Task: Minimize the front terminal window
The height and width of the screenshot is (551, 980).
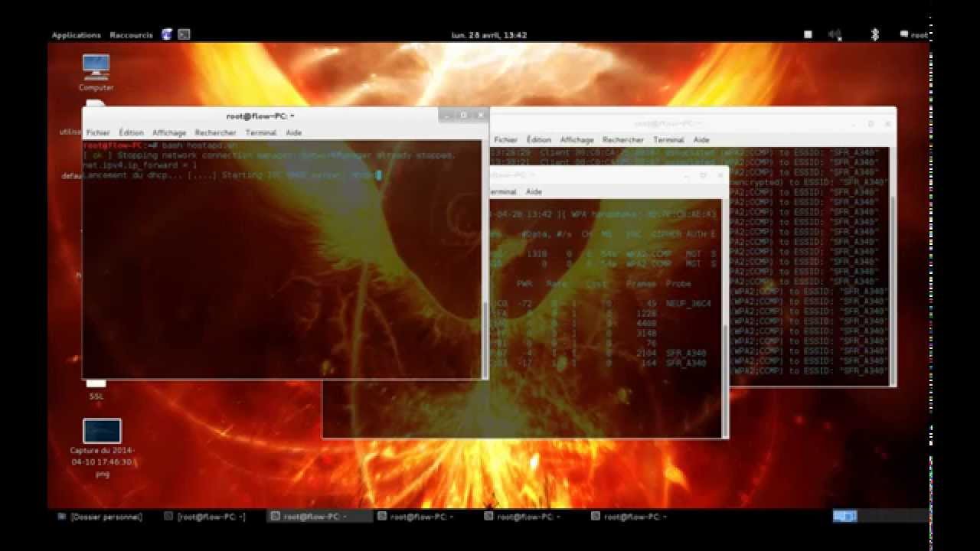Action: coord(447,116)
